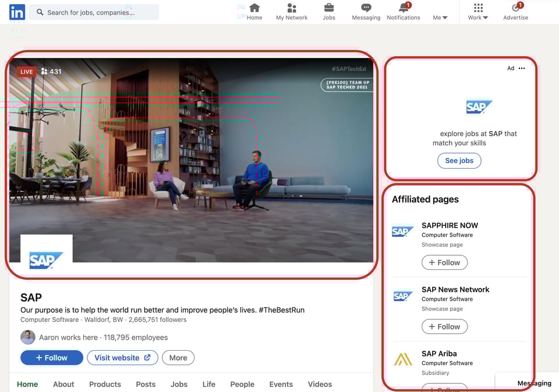Click the Visit website button
The width and height of the screenshot is (559, 392).
(122, 358)
